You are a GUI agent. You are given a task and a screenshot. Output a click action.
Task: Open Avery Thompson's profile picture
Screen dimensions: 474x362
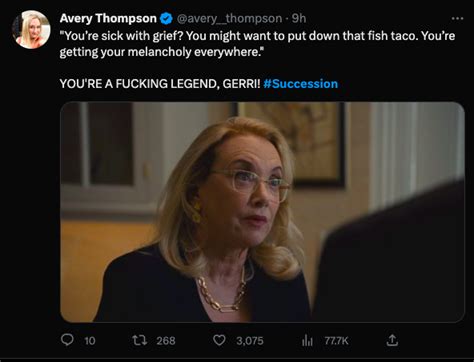click(31, 30)
